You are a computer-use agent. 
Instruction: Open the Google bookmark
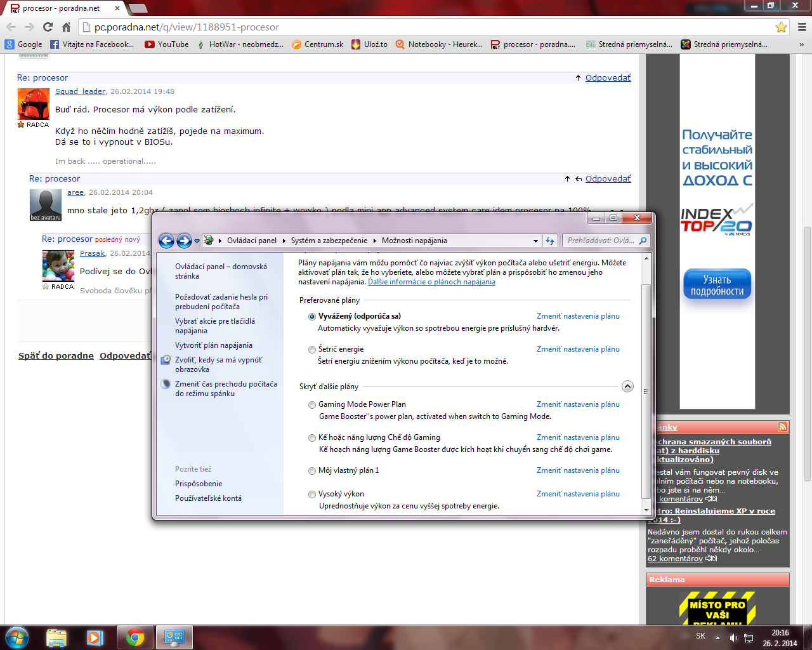[23, 44]
